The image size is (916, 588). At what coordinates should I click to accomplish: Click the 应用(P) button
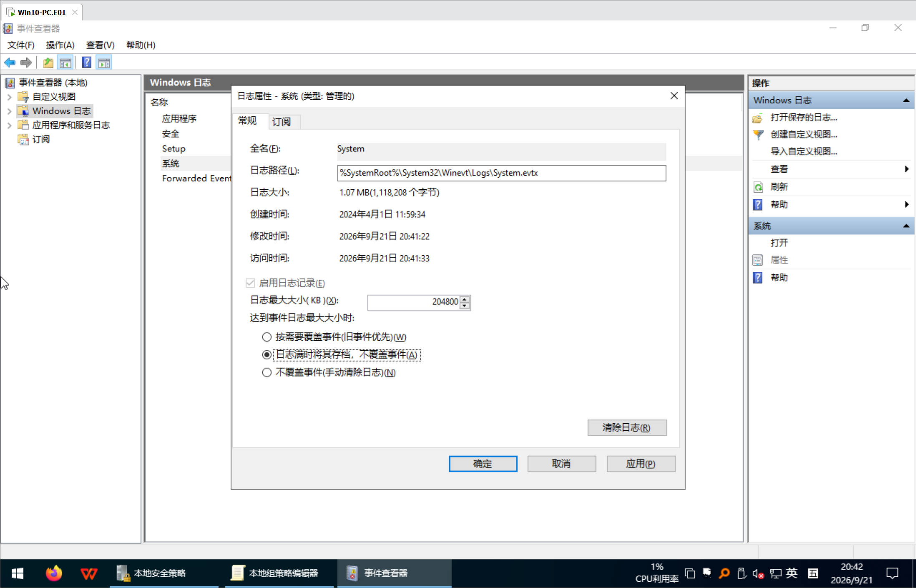641,464
